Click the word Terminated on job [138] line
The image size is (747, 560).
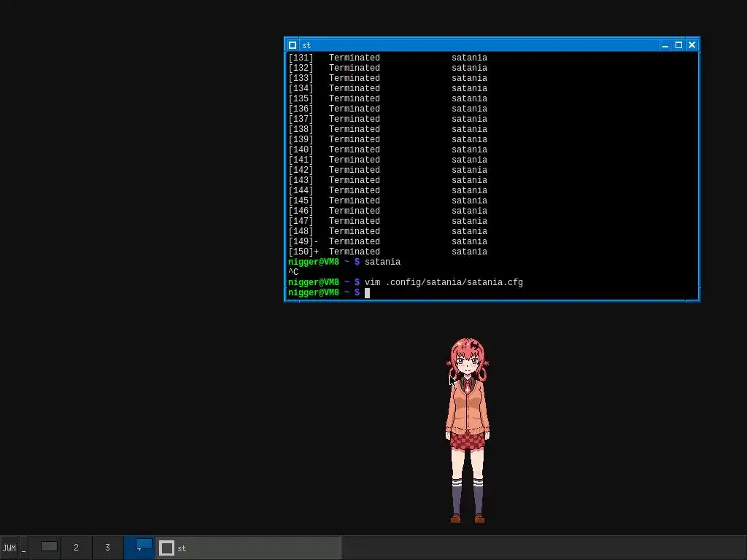pyautogui.click(x=355, y=129)
